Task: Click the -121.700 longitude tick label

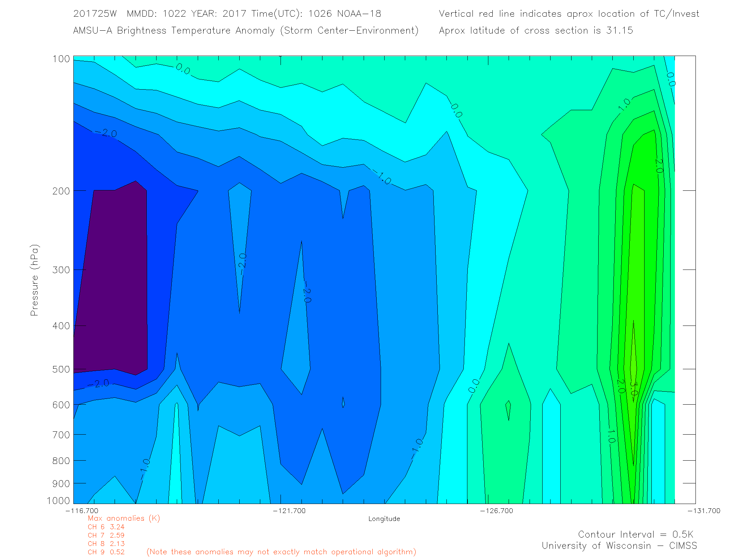Action: point(289,511)
